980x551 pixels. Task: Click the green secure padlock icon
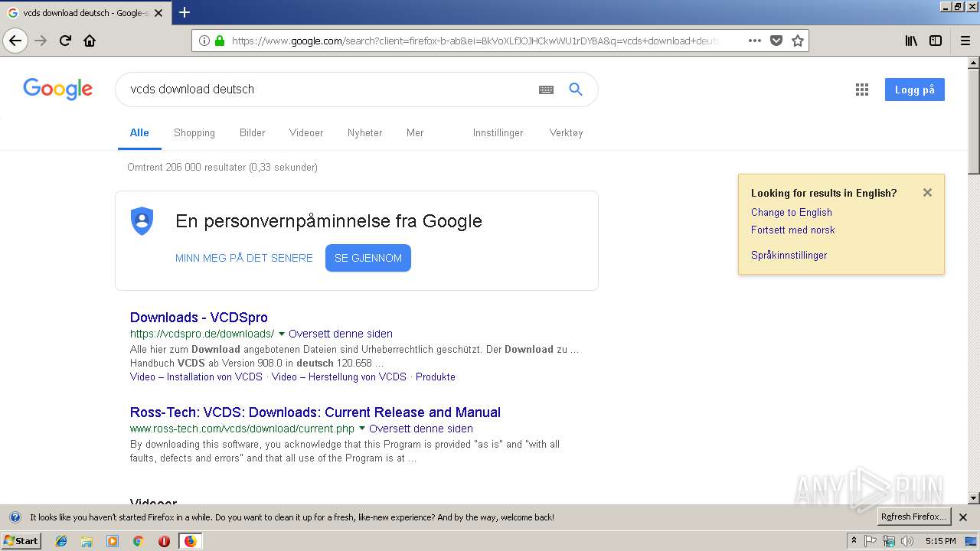(x=220, y=41)
